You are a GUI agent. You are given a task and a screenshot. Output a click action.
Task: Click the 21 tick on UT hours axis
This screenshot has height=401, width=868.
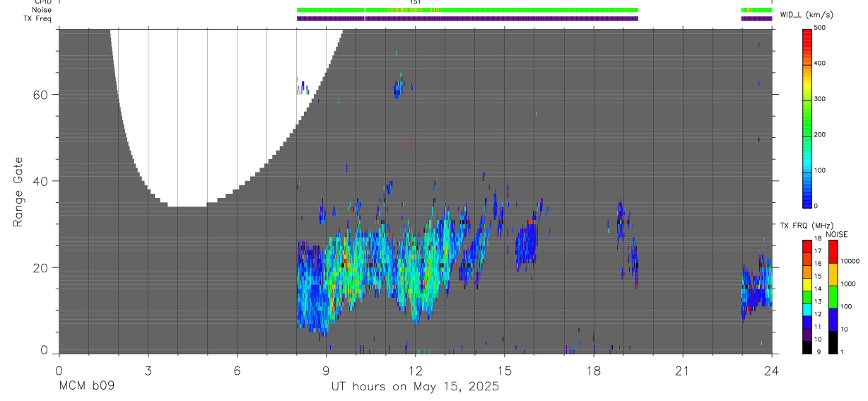point(683,371)
